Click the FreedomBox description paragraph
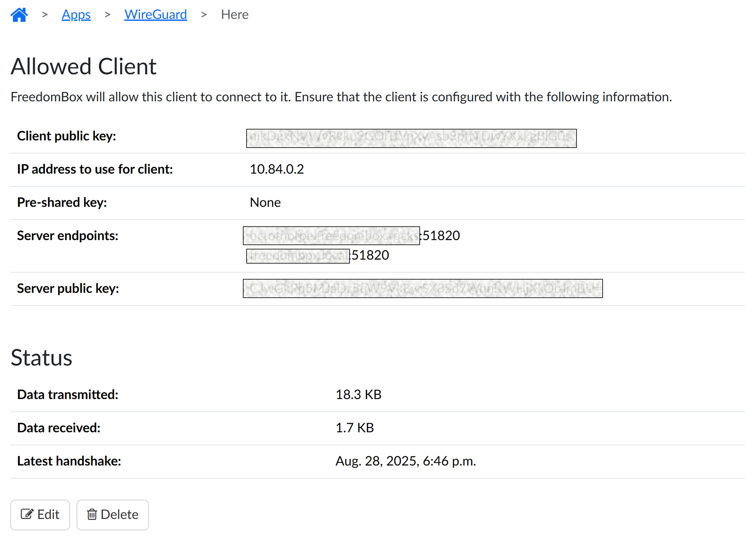 point(341,97)
